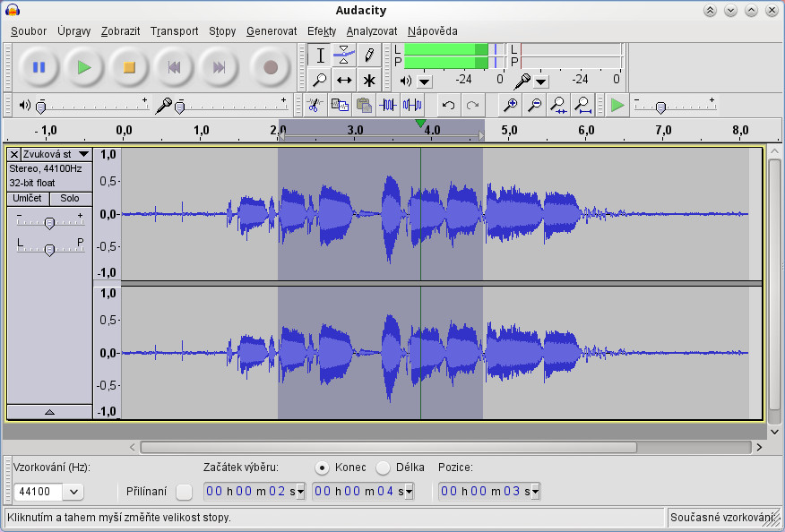Image resolution: width=785 pixels, height=532 pixels.
Task: Zoom out of the waveform
Action: 535,105
